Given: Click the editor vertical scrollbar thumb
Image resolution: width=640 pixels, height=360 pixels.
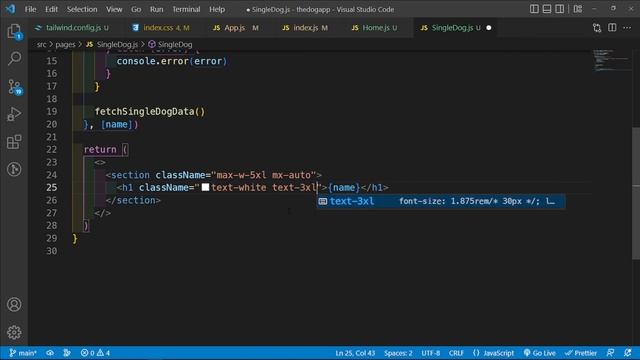Looking at the screenshot, I should pyautogui.click(x=636, y=193).
